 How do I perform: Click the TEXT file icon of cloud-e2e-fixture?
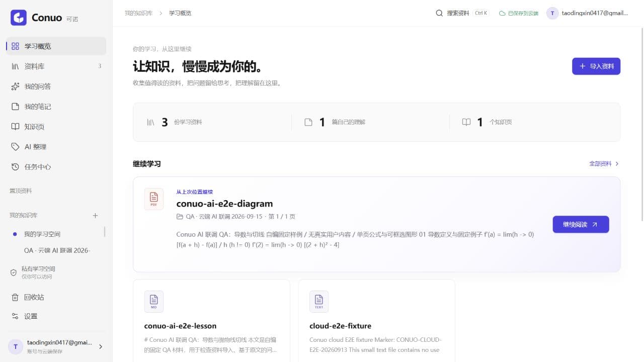point(319,302)
